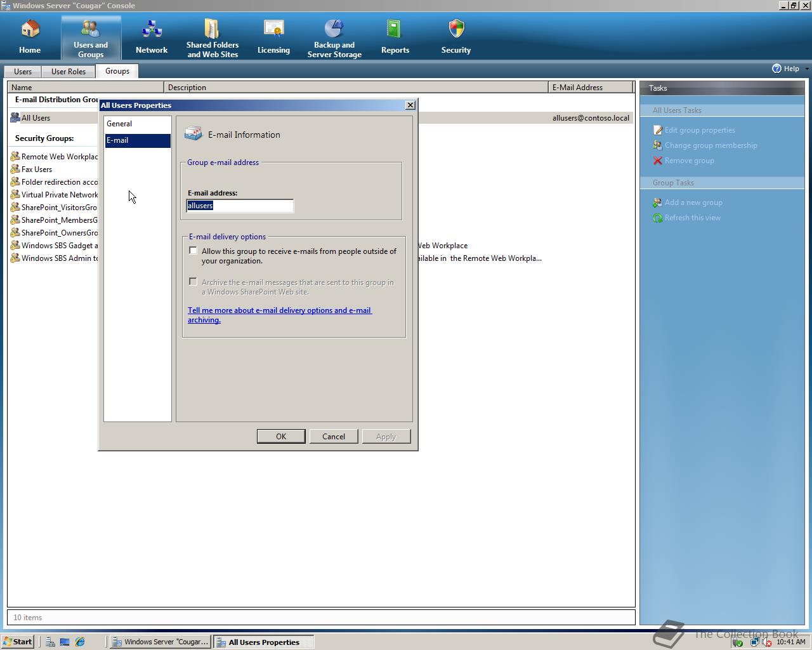Open the Security shield icon
Image resolution: width=812 pixels, height=650 pixels.
tap(456, 29)
